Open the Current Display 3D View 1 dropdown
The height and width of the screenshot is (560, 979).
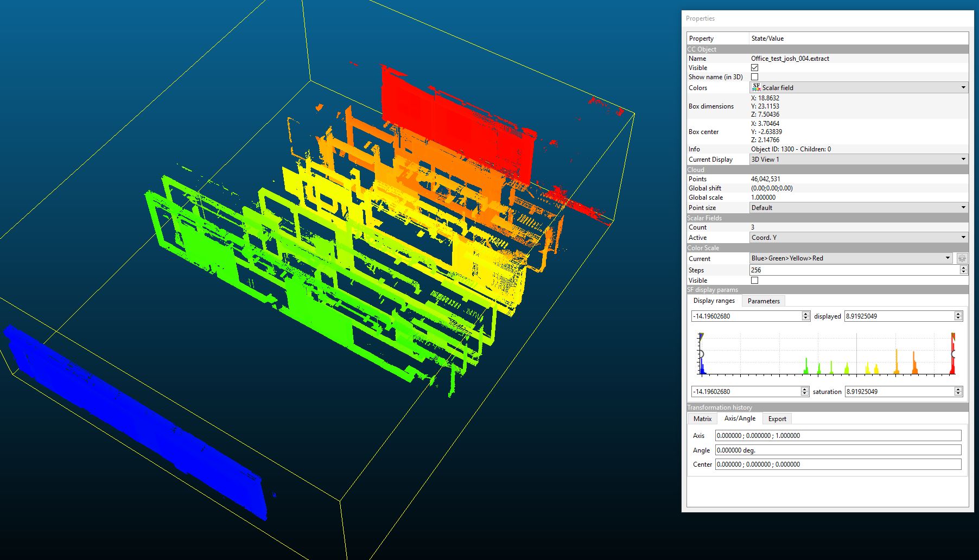[858, 160]
